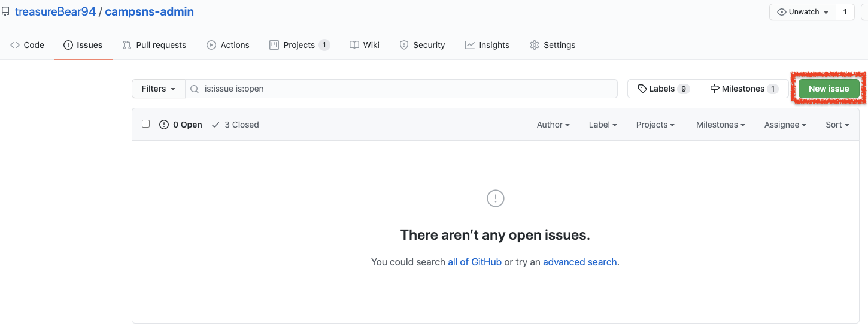Tick the select-all issues checkbox
868x332 pixels.
click(145, 124)
